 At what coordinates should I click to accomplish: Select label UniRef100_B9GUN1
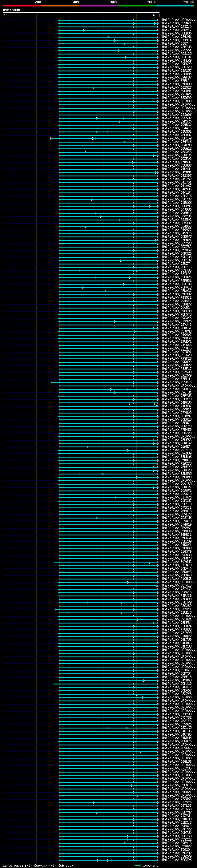click(x=177, y=91)
